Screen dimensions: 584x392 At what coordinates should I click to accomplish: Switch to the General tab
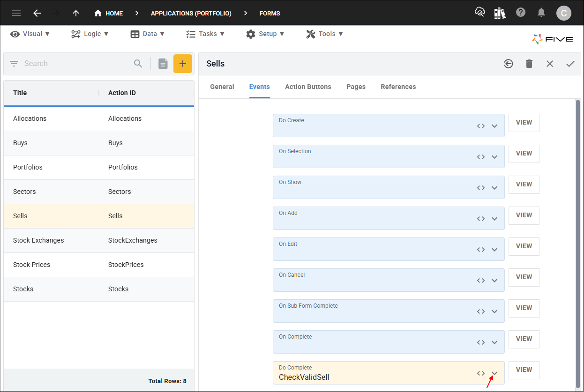[x=222, y=87]
